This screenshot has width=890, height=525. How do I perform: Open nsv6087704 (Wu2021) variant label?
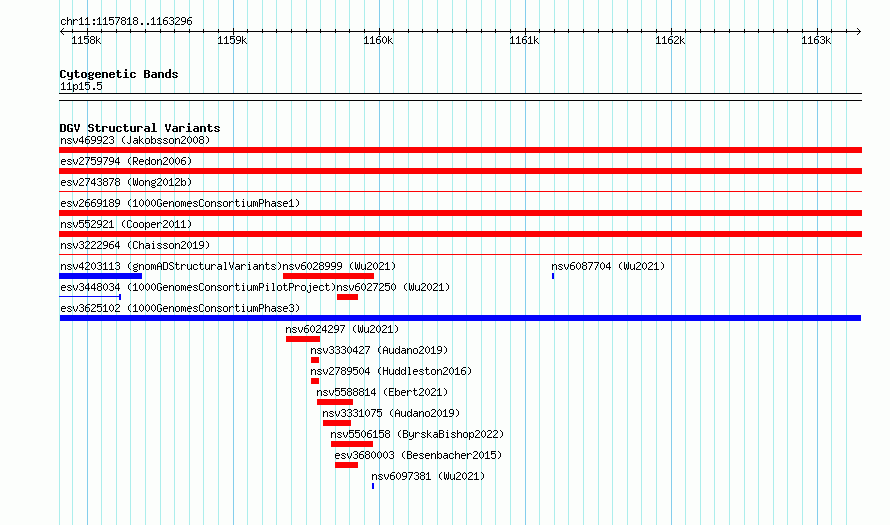point(608,266)
